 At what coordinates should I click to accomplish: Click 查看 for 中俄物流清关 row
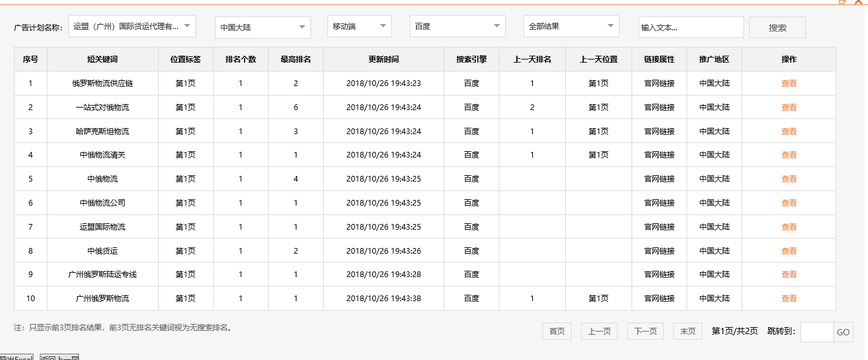(789, 155)
